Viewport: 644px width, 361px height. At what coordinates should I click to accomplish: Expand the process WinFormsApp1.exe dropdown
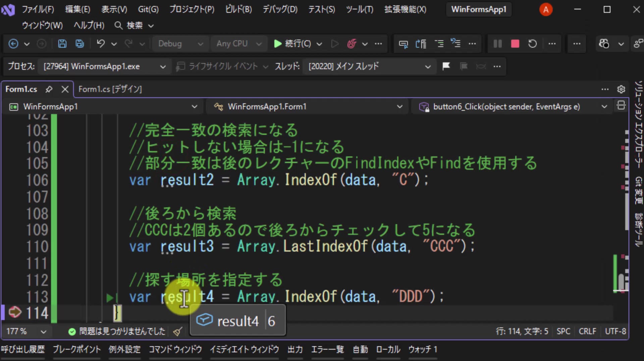(x=104, y=66)
